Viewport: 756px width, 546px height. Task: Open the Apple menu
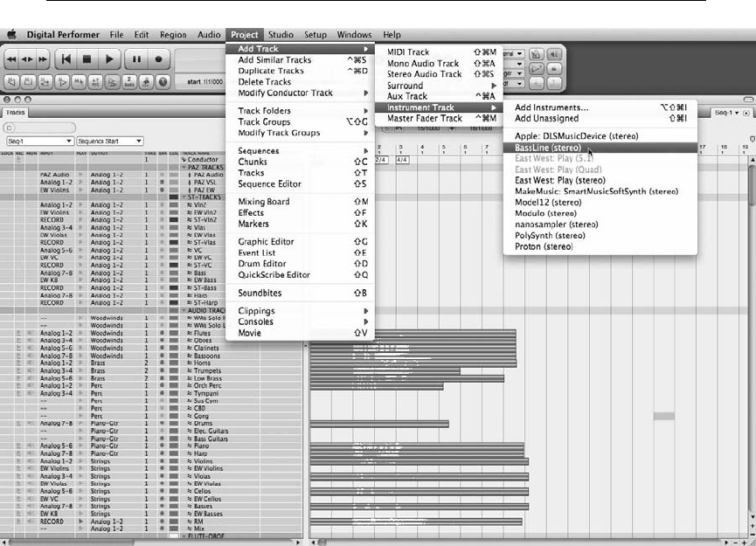click(11, 34)
